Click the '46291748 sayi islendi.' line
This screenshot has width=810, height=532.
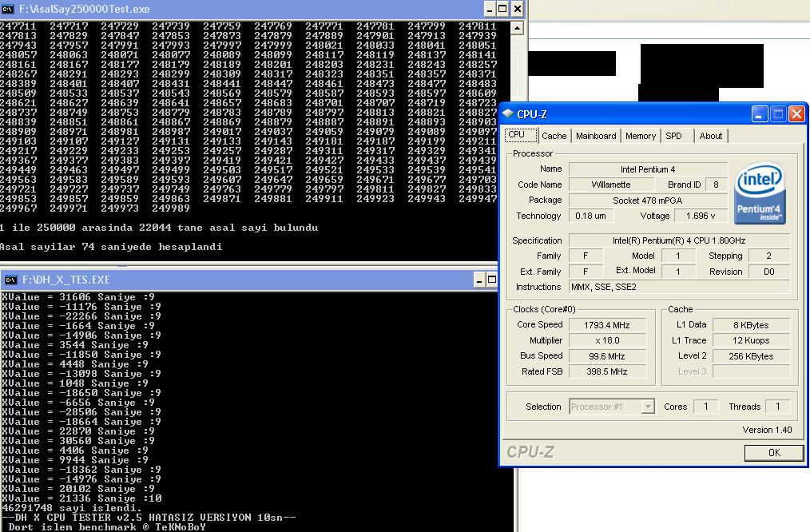tap(73, 508)
